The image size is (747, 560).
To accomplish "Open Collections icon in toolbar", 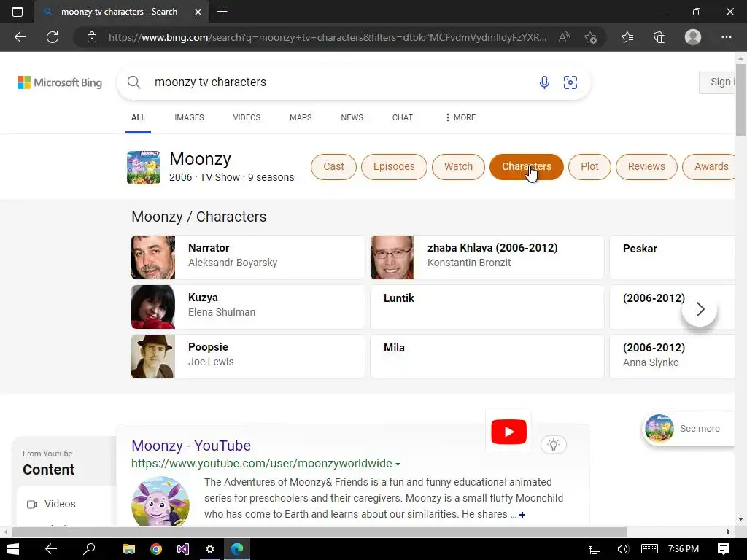I will [659, 37].
